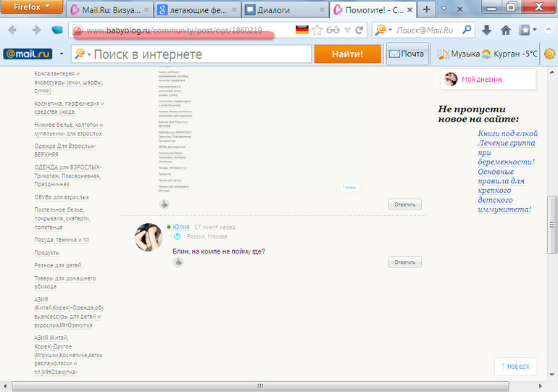Open the @mail.ru logo dropdown arrow

pos(62,54)
